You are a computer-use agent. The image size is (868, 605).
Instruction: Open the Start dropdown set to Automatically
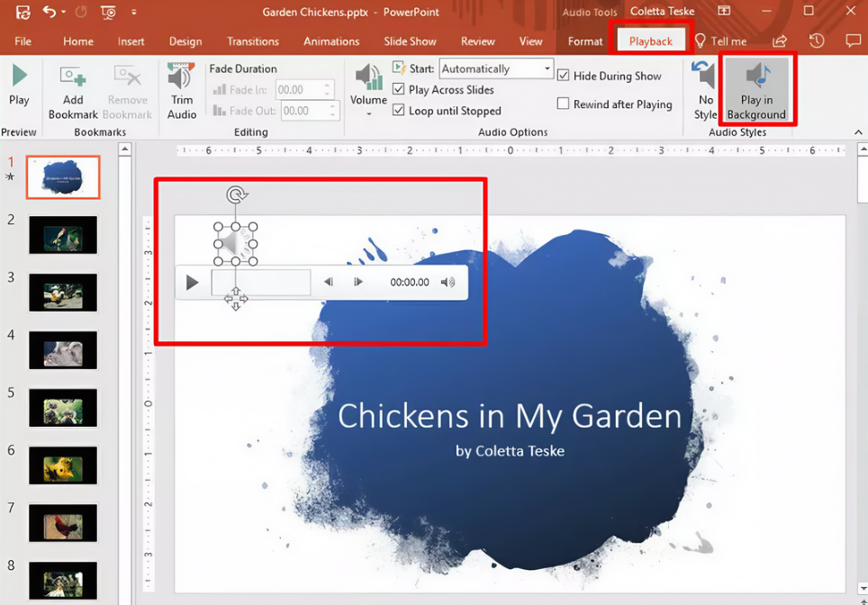coord(496,68)
